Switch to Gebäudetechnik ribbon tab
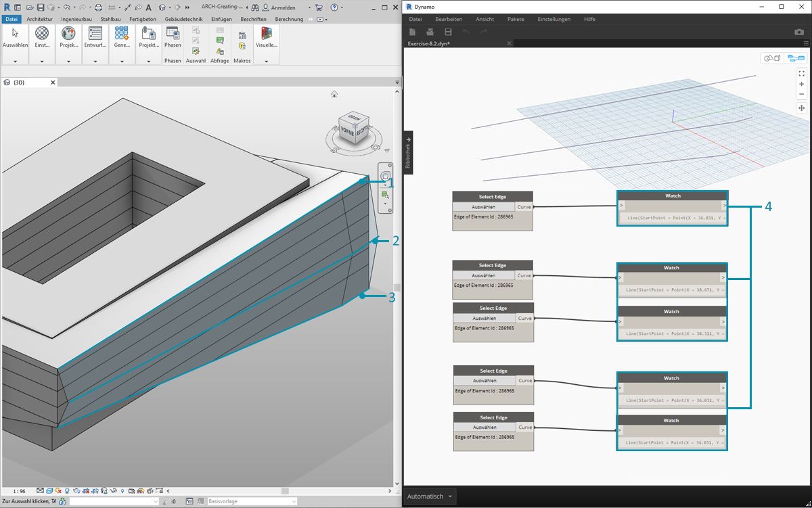Image resolution: width=812 pixels, height=508 pixels. coord(185,19)
